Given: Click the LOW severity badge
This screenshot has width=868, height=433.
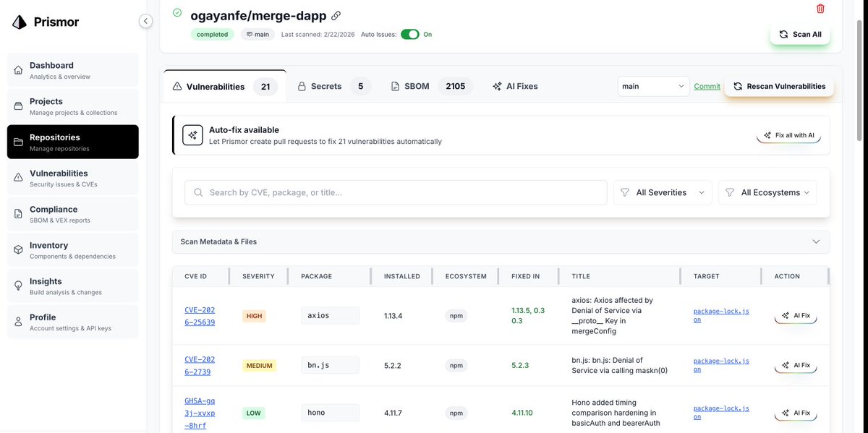Looking at the screenshot, I should [x=253, y=413].
